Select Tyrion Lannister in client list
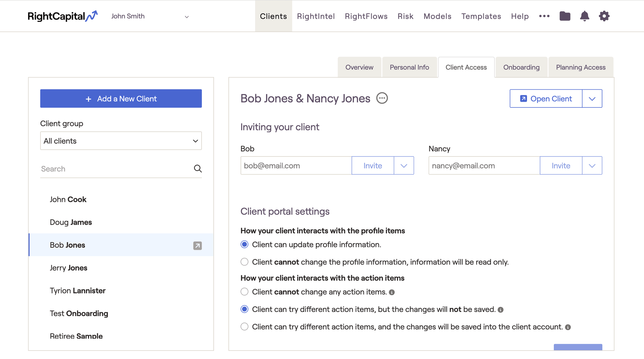Screen dimensions: 644x359 (121, 291)
